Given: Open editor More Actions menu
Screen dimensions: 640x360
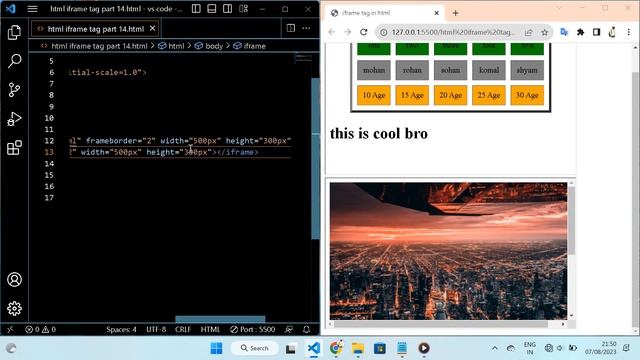Looking at the screenshot, I should tap(306, 28).
